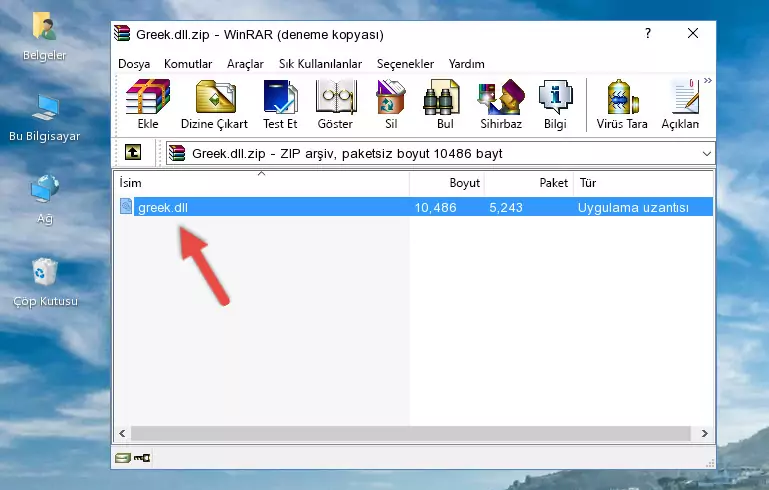Select the Ağ network desktop icon
The width and height of the screenshot is (769, 490).
click(45, 199)
